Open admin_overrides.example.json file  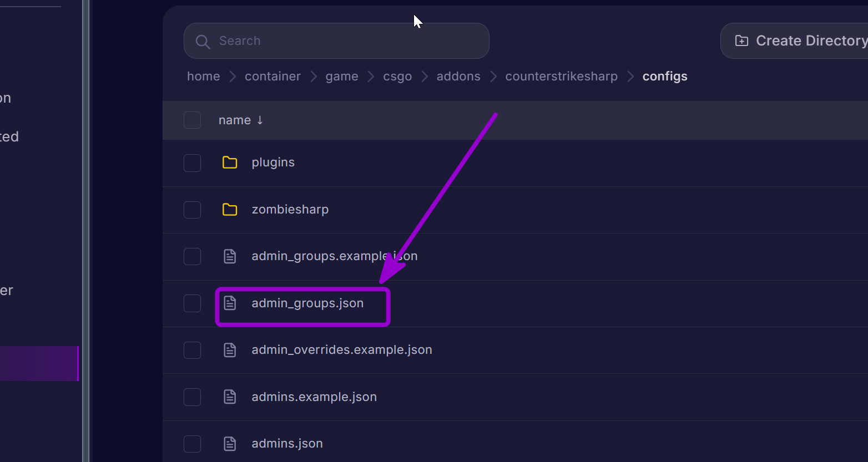(x=342, y=350)
